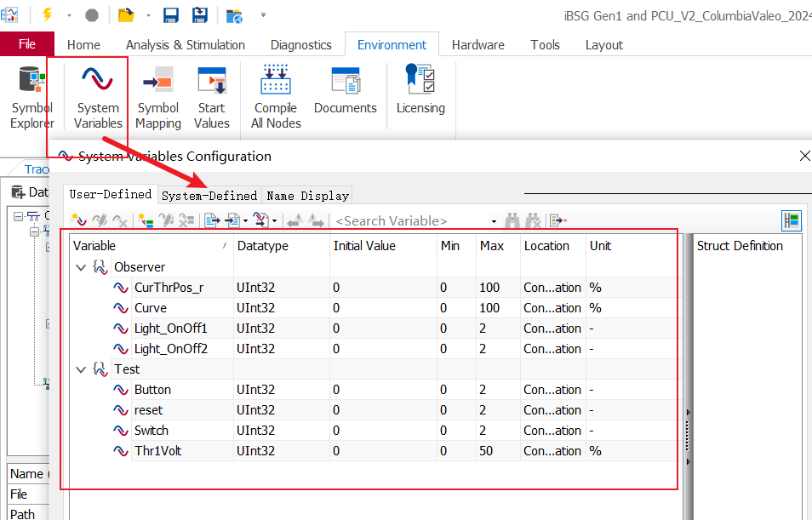Open the Diagnostics ribbon tab
812x520 pixels.
pos(300,45)
